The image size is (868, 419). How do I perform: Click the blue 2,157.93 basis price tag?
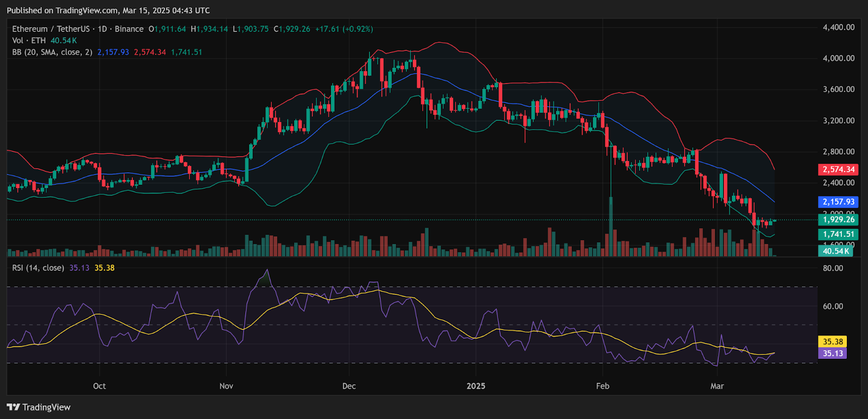click(838, 202)
